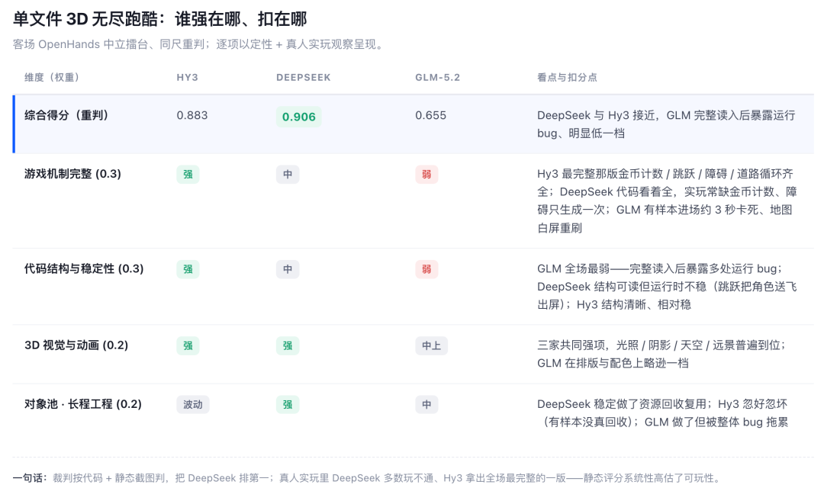Click DeepSeek's "中" badge in 游戏机制完整 row
This screenshot has height=504, width=824.
point(288,175)
